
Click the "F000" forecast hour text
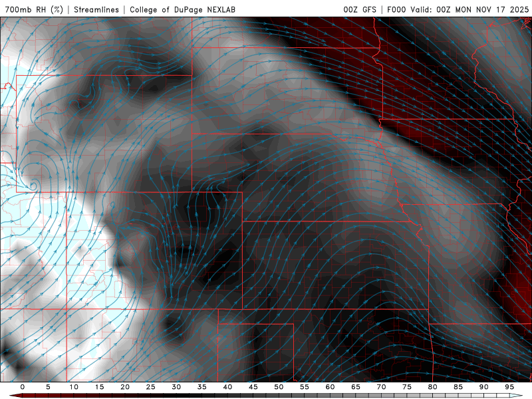pos(396,9)
